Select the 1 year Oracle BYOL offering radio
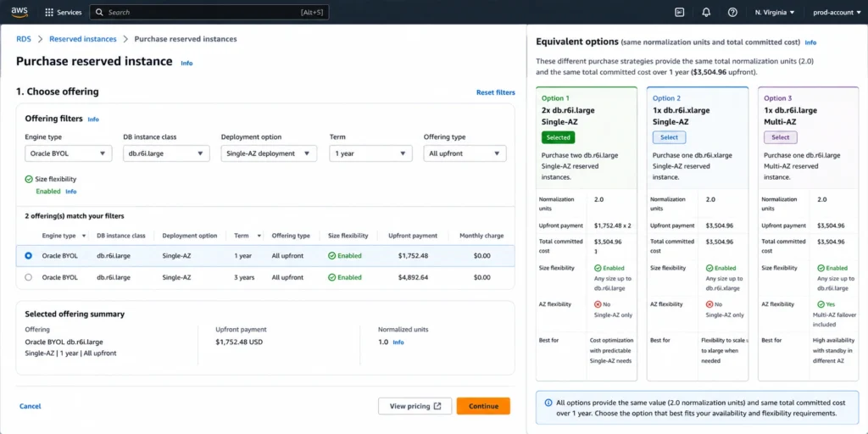This screenshot has width=868, height=434. click(29, 256)
